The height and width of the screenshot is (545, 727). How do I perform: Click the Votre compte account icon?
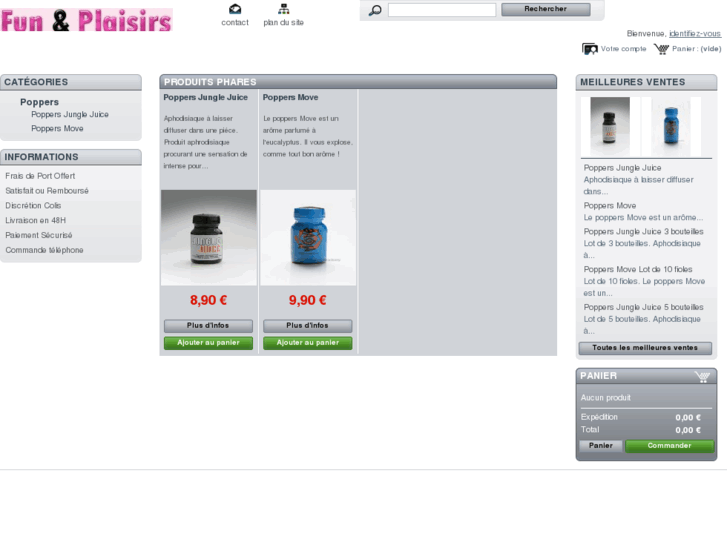[590, 49]
